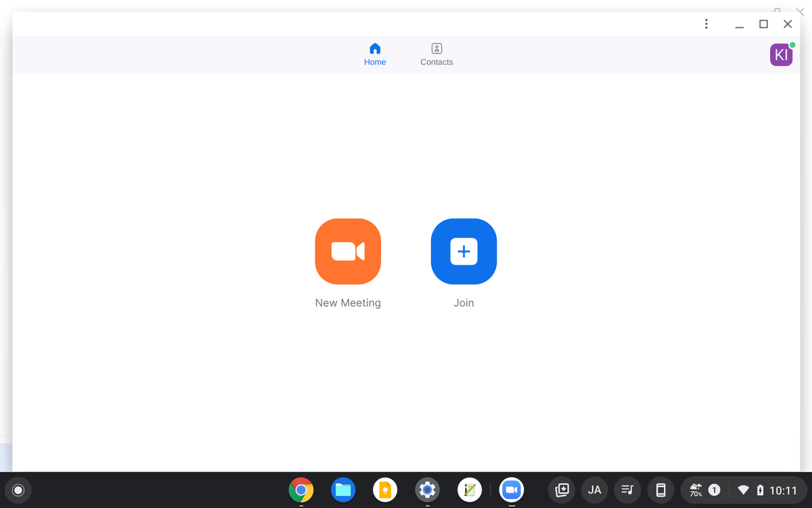Open the holding space tray icon
812x508 pixels.
562,490
